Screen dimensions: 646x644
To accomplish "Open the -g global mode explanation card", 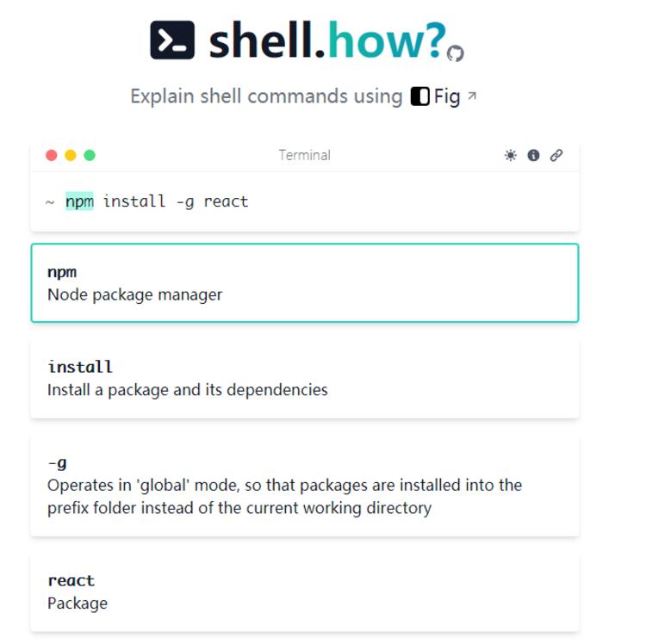I will [x=305, y=486].
